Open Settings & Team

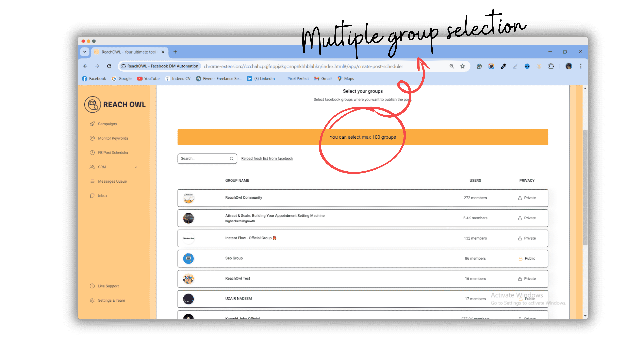(112, 300)
